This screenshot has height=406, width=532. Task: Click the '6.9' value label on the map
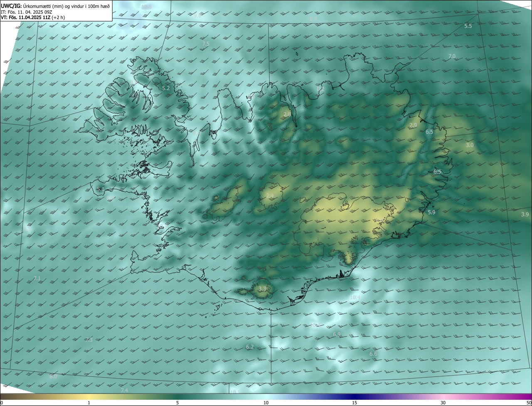337,335
